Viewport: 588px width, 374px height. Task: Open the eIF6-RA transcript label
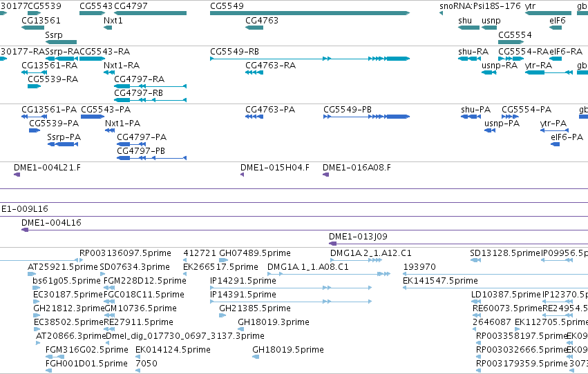(566, 52)
